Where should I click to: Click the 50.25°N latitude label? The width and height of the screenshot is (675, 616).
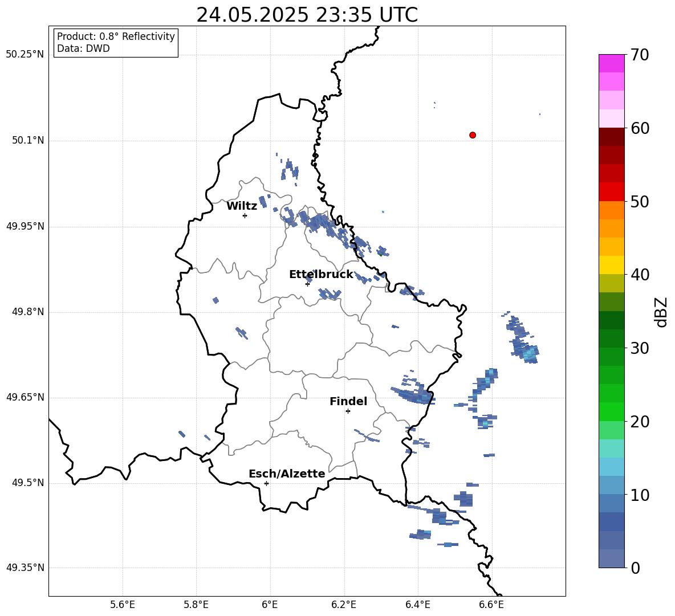25,55
